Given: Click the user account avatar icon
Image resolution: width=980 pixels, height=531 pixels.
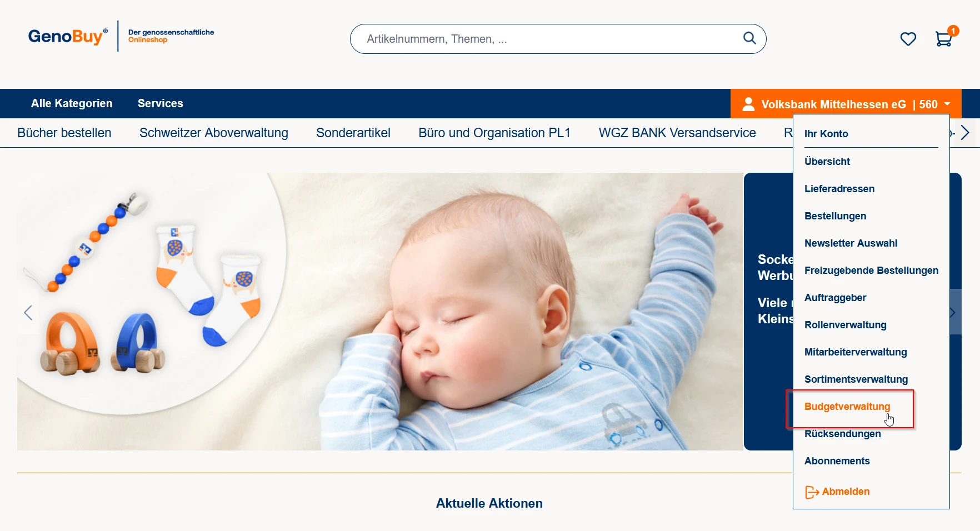Looking at the screenshot, I should pyautogui.click(x=748, y=104).
